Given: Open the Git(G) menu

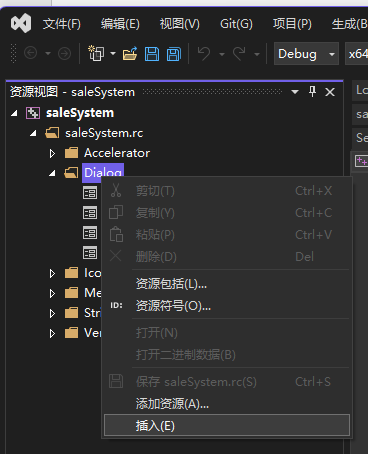Looking at the screenshot, I should 236,24.
